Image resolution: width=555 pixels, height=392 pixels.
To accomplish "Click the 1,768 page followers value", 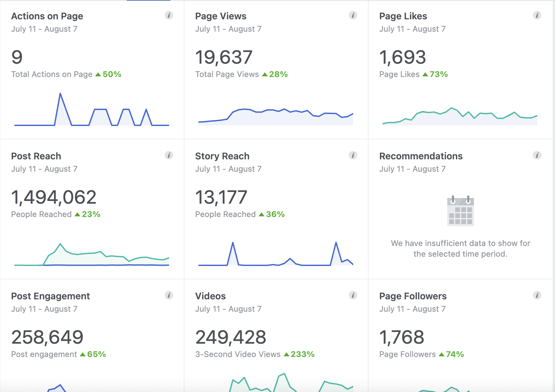I will [402, 337].
